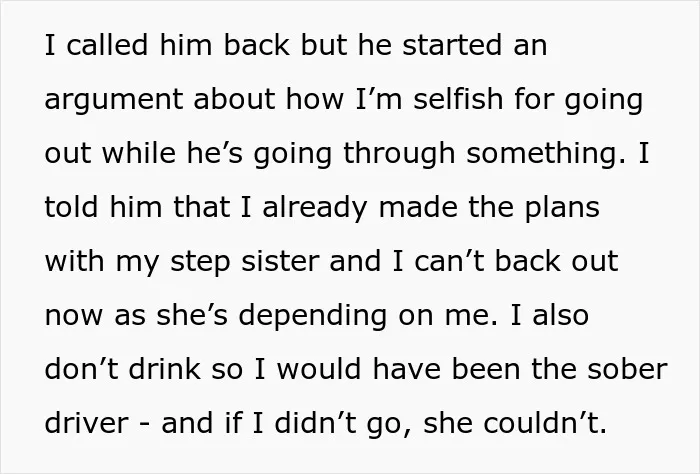Place the cursor on the word "something."
The image size is (700, 474).
(546, 154)
